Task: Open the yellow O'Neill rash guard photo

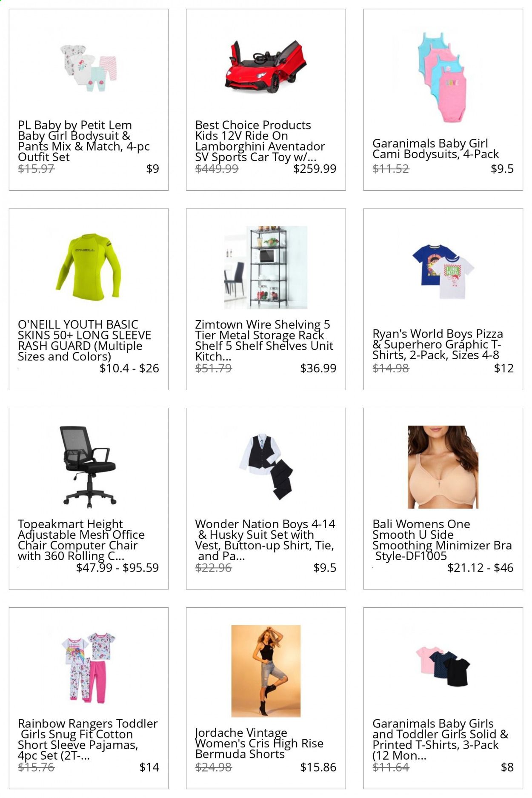Action: [89, 267]
